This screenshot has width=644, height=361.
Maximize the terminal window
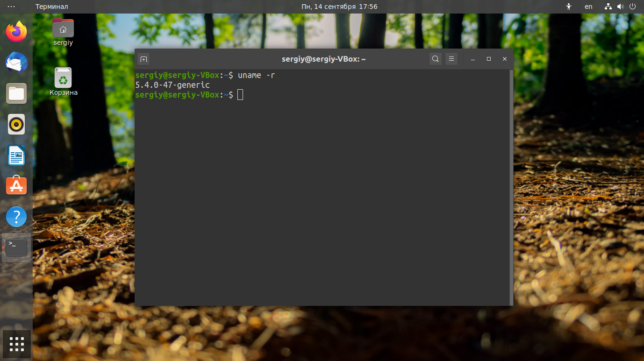pyautogui.click(x=489, y=59)
